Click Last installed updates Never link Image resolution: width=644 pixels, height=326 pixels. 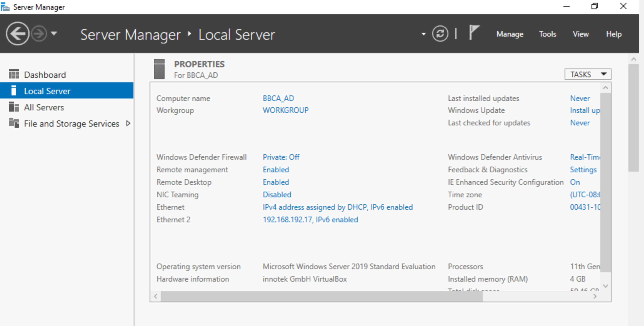click(580, 98)
